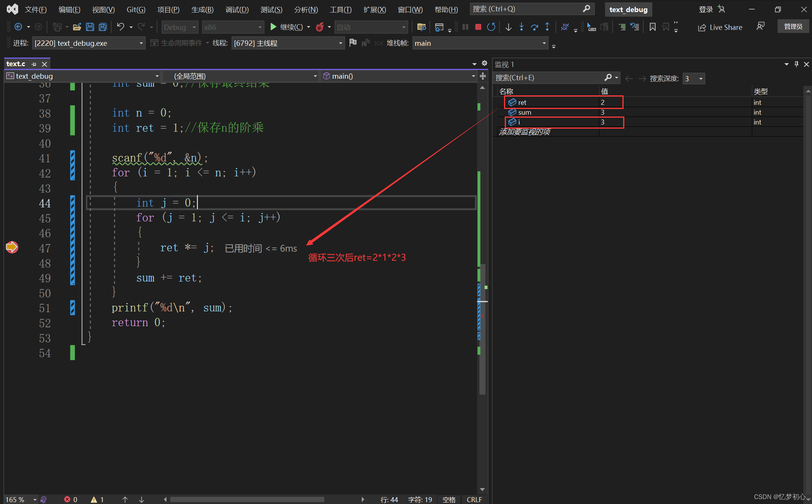Toggle auto-hide pin on 监视 1 panel
The image size is (812, 504).
796,64
